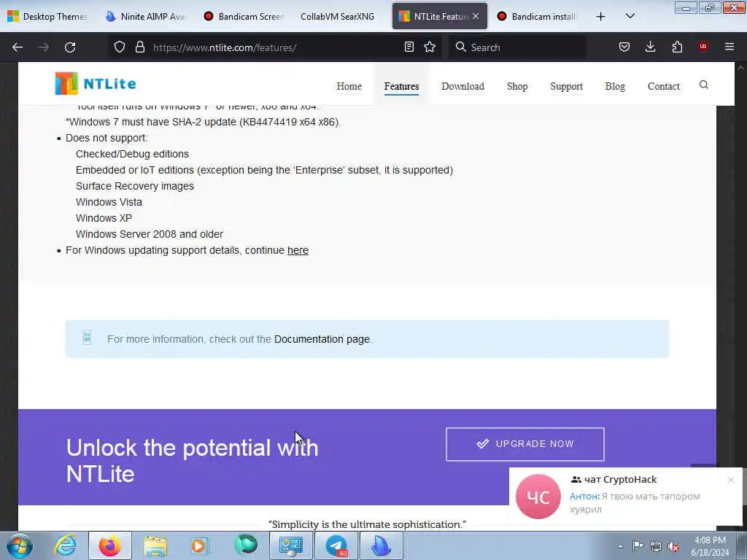Close the NTLite Features tab
This screenshot has width=747, height=560.
[476, 16]
